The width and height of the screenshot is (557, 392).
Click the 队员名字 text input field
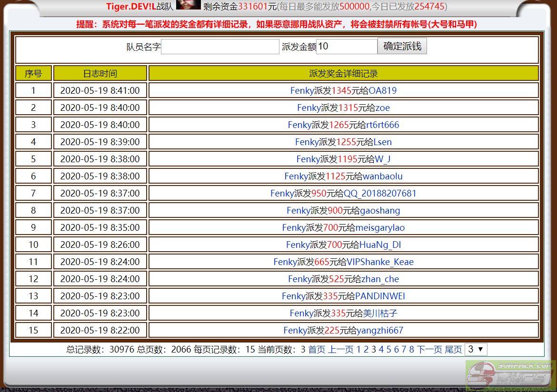click(x=220, y=47)
